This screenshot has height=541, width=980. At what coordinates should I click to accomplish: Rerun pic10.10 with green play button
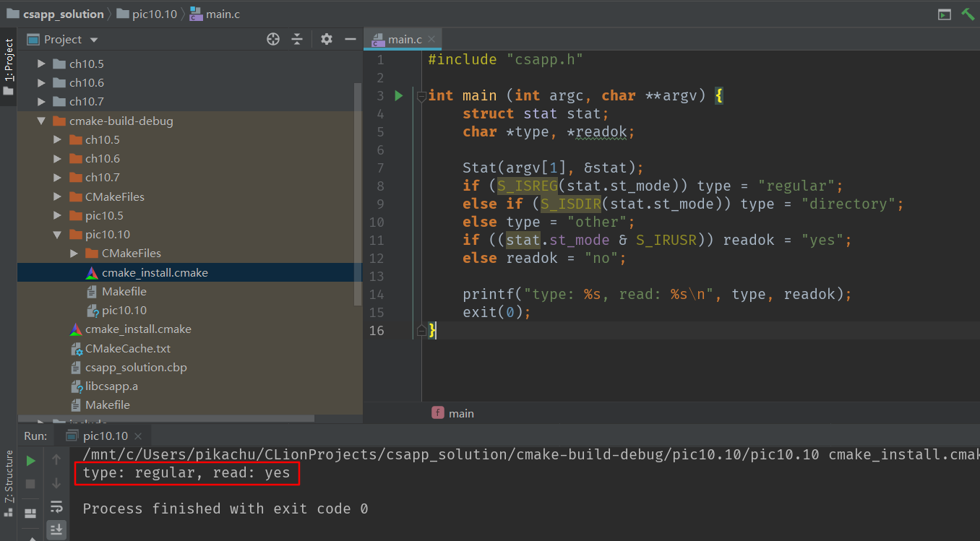[30, 460]
